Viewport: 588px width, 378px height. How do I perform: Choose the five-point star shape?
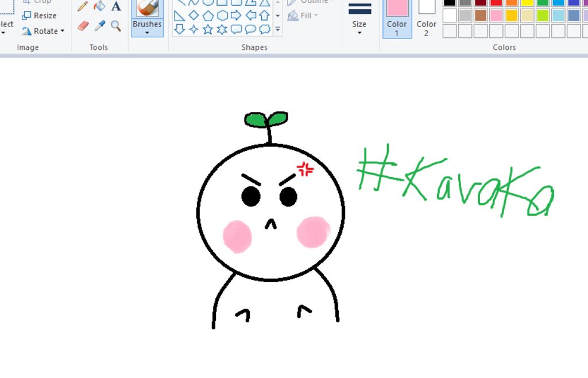pyautogui.click(x=208, y=29)
